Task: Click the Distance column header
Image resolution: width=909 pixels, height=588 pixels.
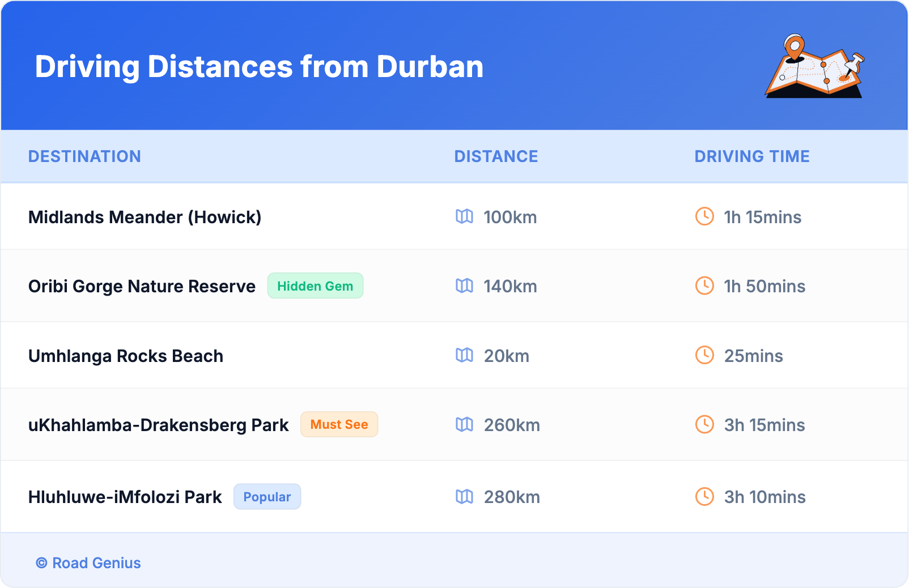Action: pos(496,156)
